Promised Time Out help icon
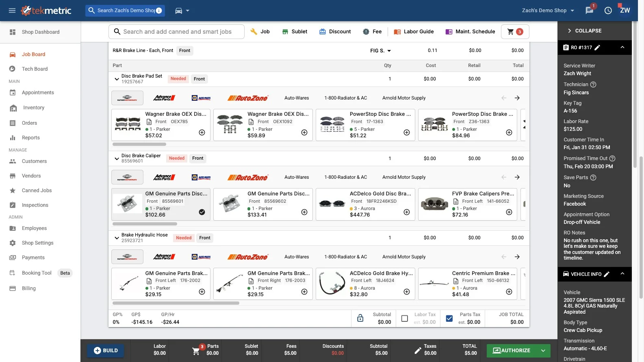Image resolution: width=644 pixels, height=362 pixels. (x=612, y=158)
